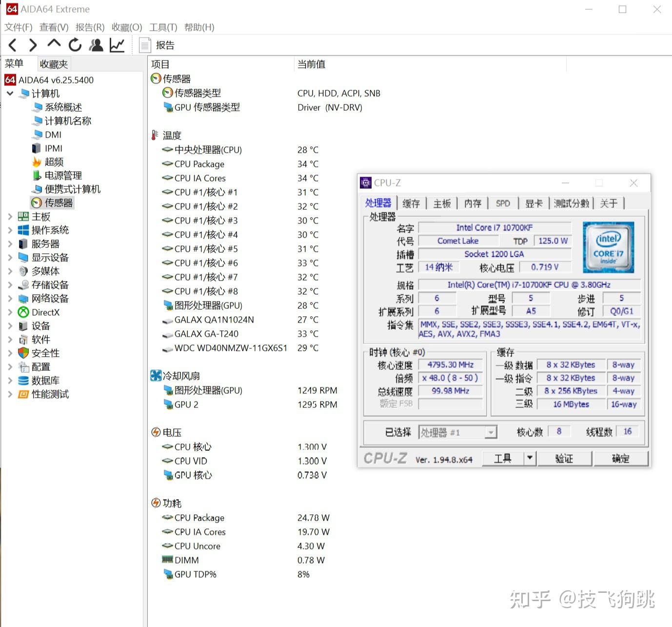
Task: Open the user profile toolbar icon
Action: (x=96, y=45)
